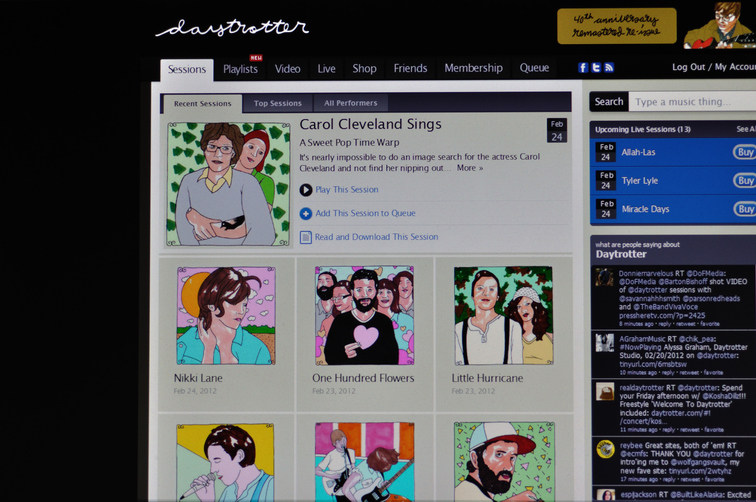Open the Friends page
The image size is (756, 502).
coord(410,68)
